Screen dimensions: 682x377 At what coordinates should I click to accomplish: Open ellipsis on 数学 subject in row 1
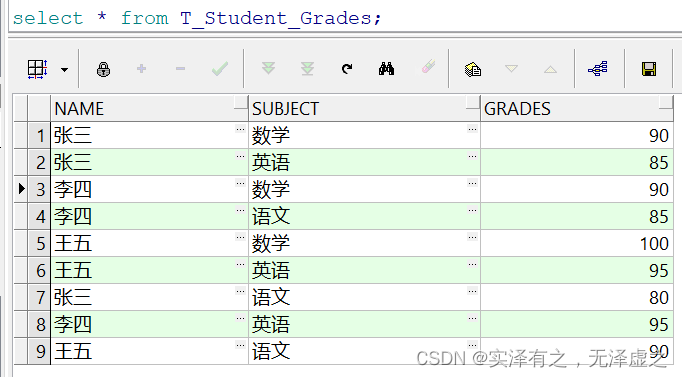click(x=472, y=129)
